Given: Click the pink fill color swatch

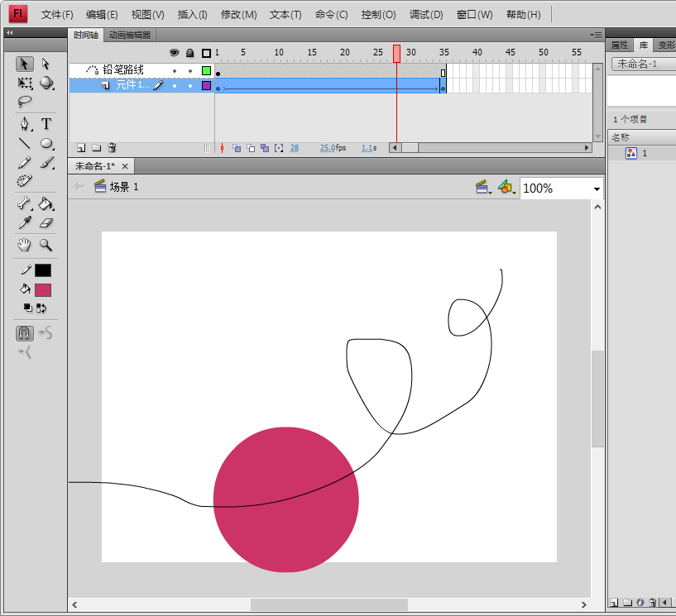Looking at the screenshot, I should [42, 290].
